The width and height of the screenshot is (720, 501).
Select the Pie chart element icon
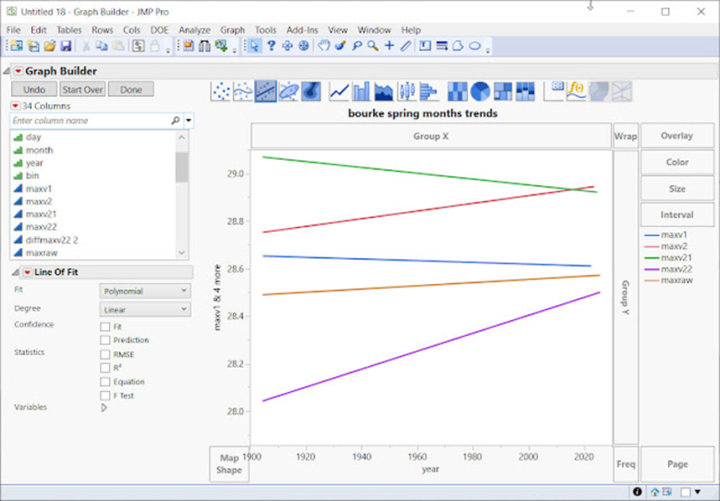click(x=480, y=91)
